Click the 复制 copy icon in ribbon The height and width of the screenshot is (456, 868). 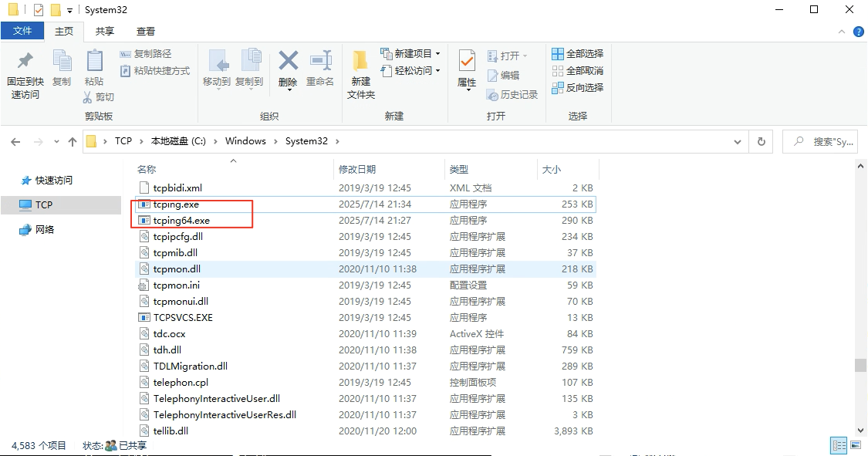click(62, 61)
